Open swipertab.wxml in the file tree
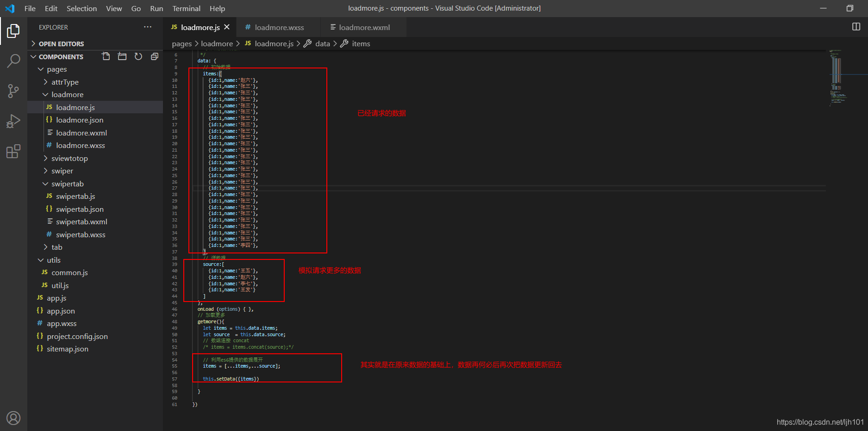The image size is (868, 431). pos(95,222)
